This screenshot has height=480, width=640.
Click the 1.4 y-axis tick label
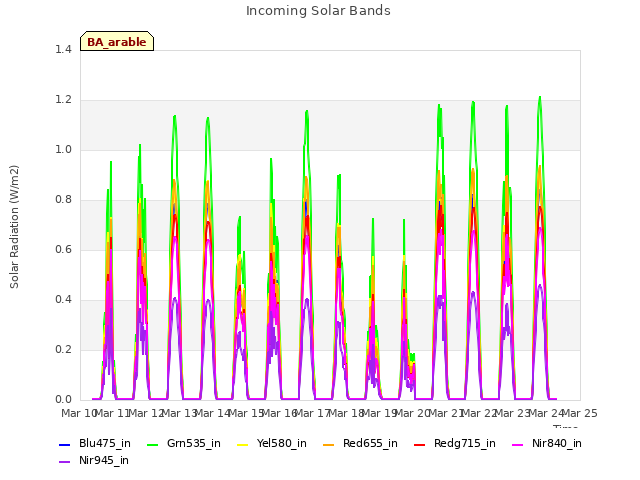tap(63, 49)
